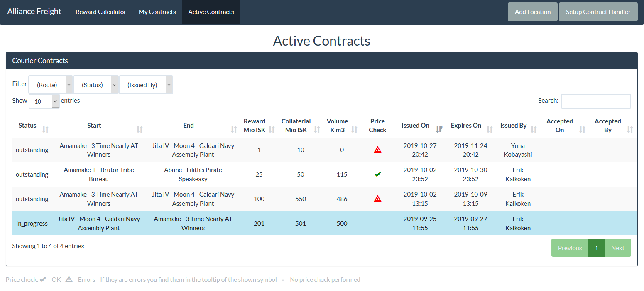644x291 pixels.
Task: Open the Reward Calculator tab
Action: pos(101,12)
